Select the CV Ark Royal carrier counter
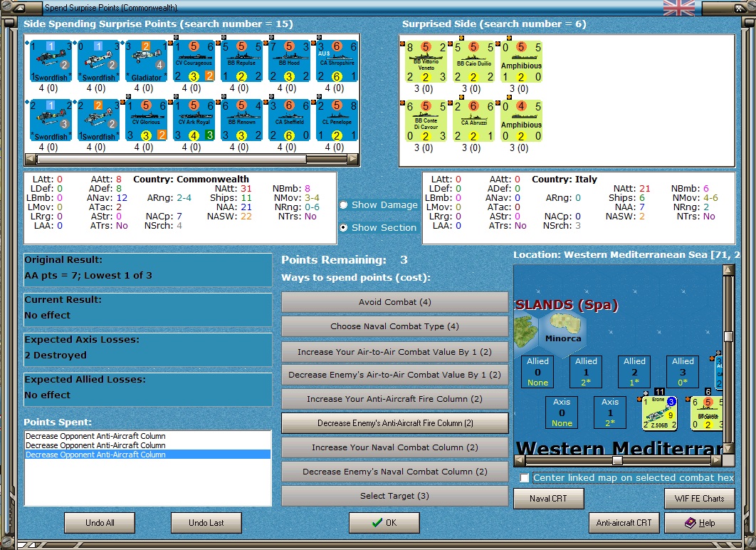756x550 pixels. click(x=194, y=120)
